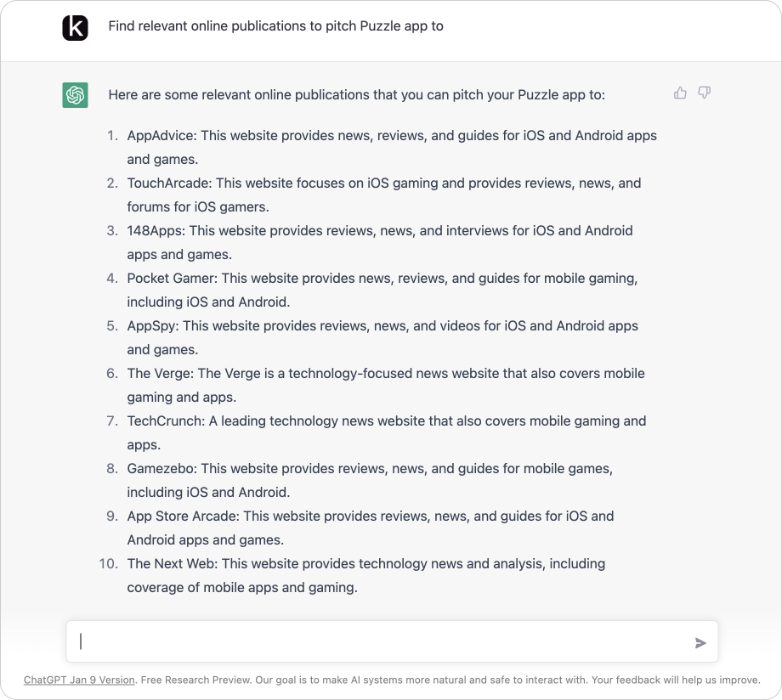Open the ChatGPT Jan 9 Version link
Viewport: 782px width, 700px height.
tap(79, 680)
